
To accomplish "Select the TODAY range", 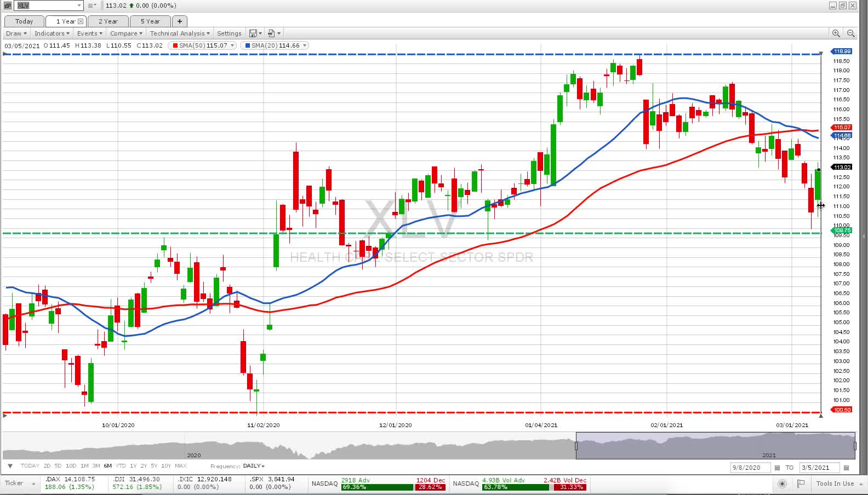I will click(x=30, y=466).
